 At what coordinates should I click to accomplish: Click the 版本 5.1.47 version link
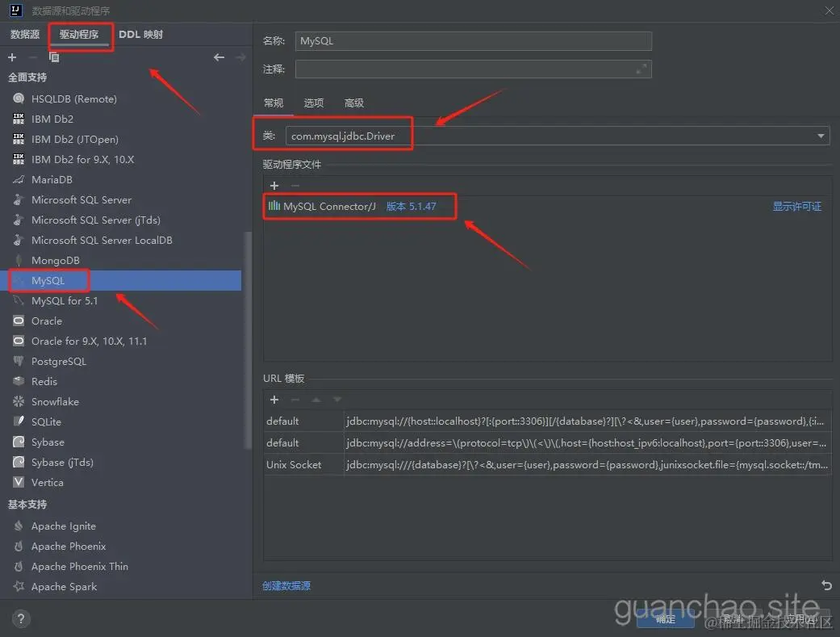412,207
